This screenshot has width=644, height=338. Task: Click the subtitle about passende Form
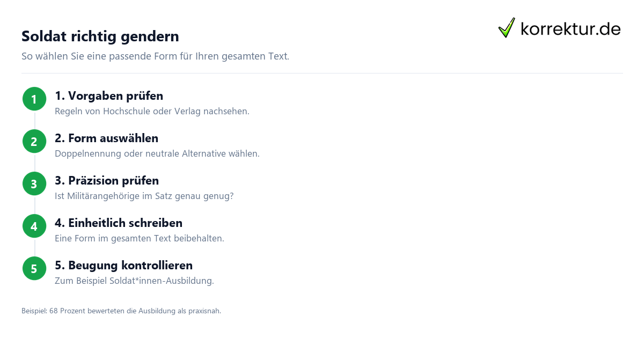point(156,56)
